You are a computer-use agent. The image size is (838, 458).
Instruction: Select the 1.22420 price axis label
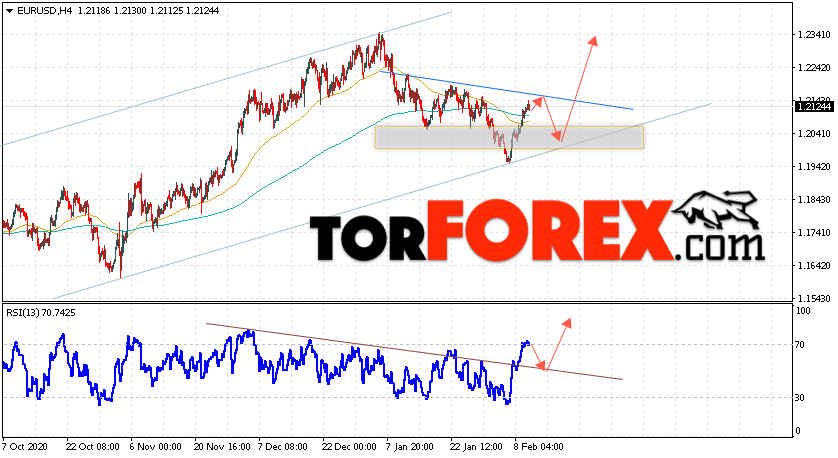(814, 68)
